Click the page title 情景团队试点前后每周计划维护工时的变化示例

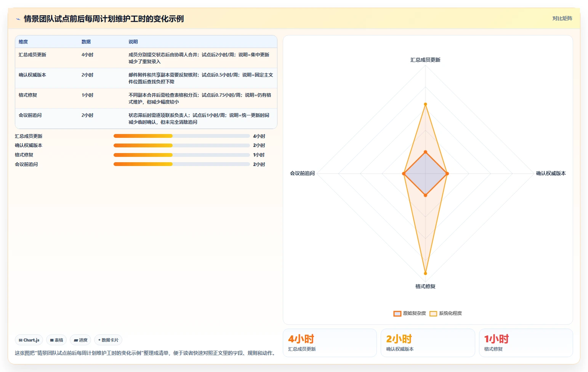pos(104,19)
